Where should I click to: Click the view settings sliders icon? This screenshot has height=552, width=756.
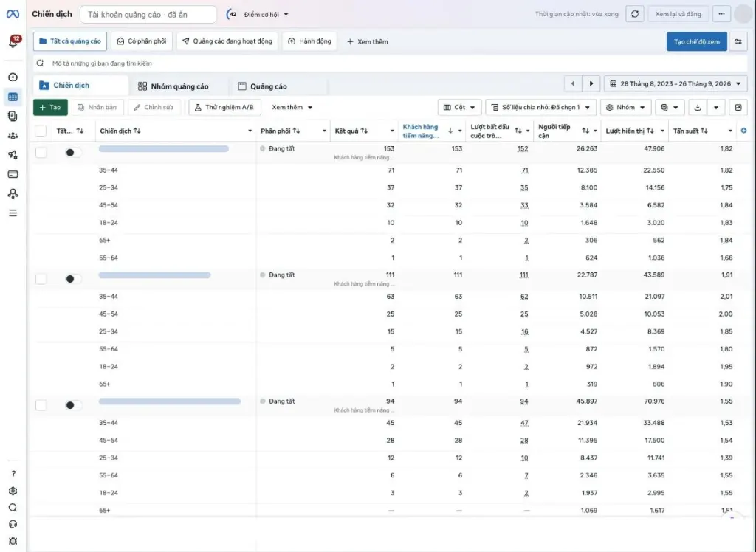click(738, 41)
